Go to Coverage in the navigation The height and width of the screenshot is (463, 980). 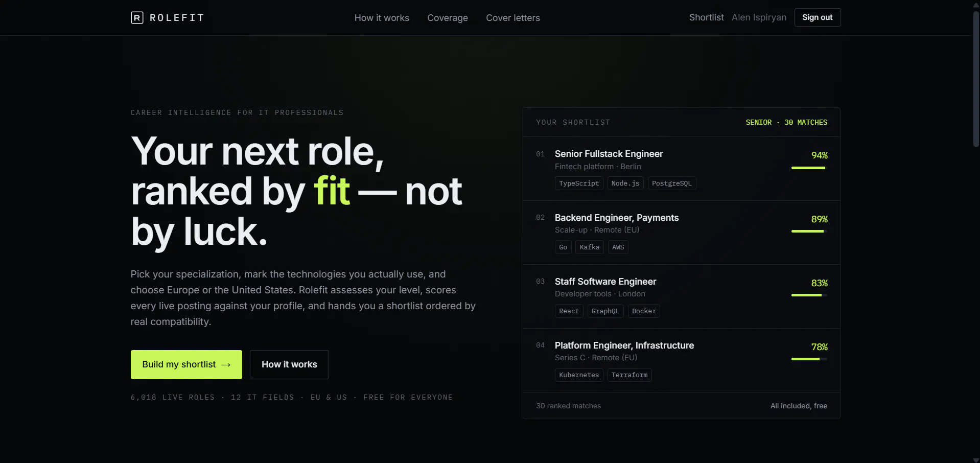coord(448,18)
